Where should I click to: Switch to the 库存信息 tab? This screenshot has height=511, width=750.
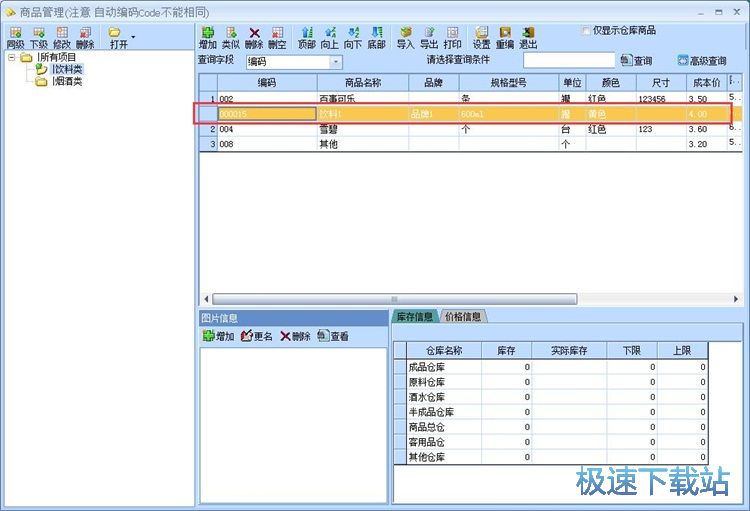click(415, 316)
